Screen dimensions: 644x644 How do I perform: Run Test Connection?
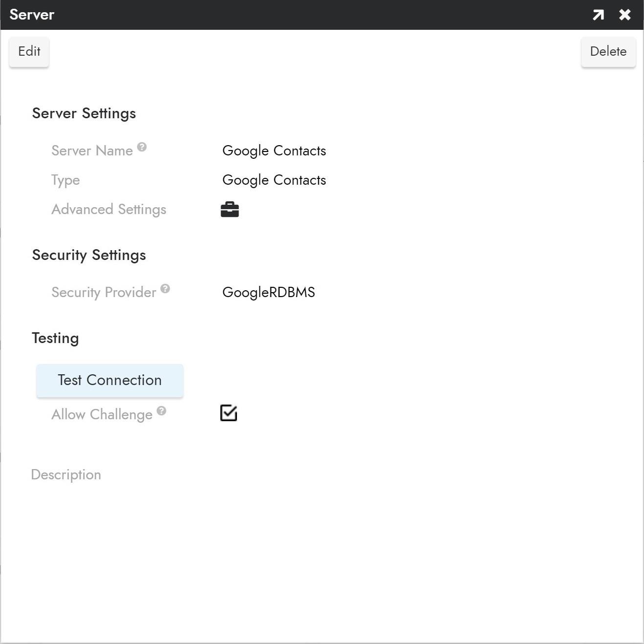click(109, 380)
